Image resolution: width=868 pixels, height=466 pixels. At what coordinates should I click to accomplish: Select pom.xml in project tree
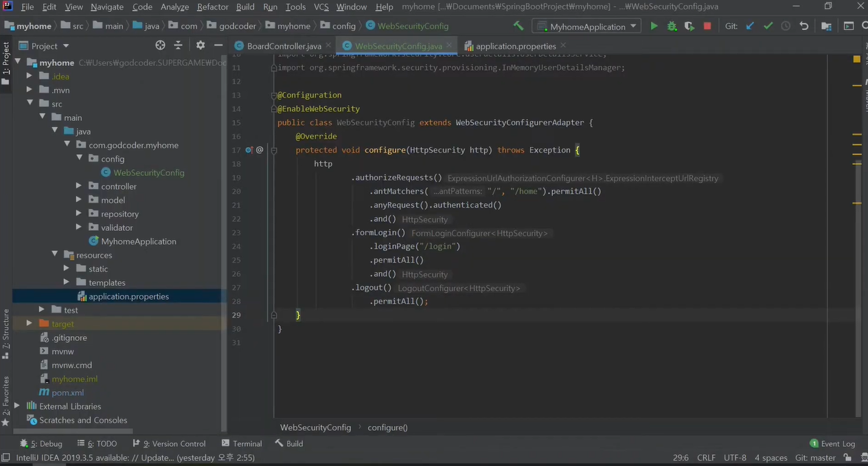tap(67, 392)
